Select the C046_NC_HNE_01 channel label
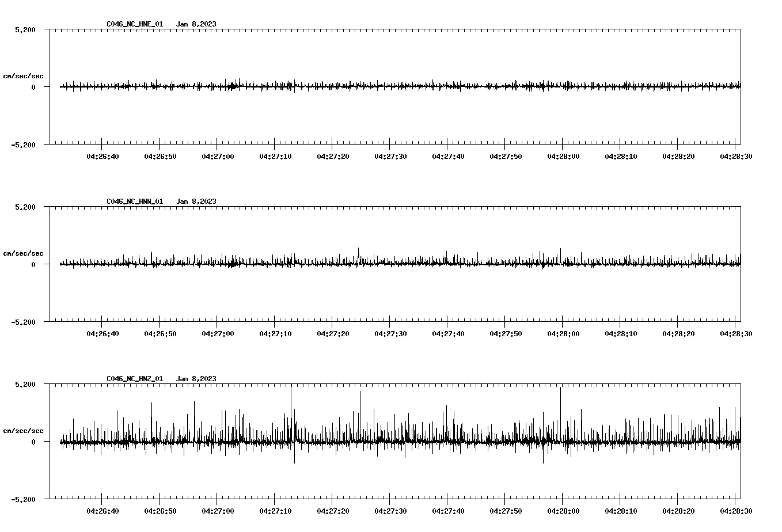This screenshot has width=782, height=532. coord(134,24)
